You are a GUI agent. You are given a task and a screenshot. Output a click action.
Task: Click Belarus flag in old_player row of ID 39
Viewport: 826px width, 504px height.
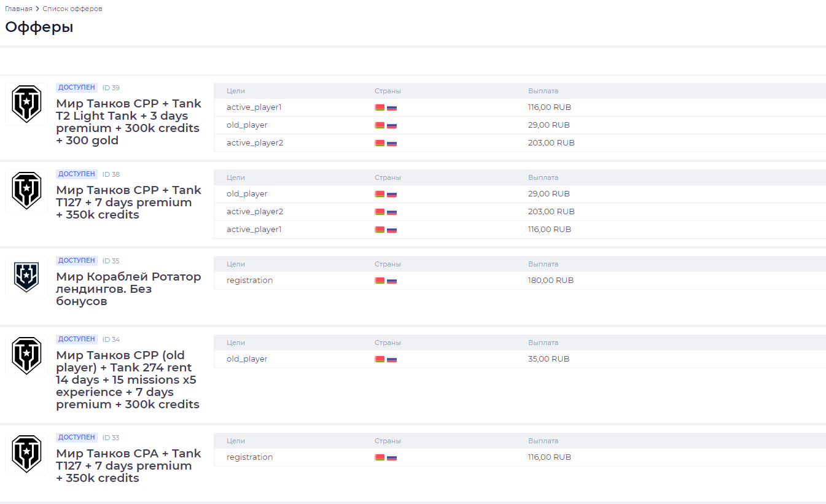(x=380, y=125)
